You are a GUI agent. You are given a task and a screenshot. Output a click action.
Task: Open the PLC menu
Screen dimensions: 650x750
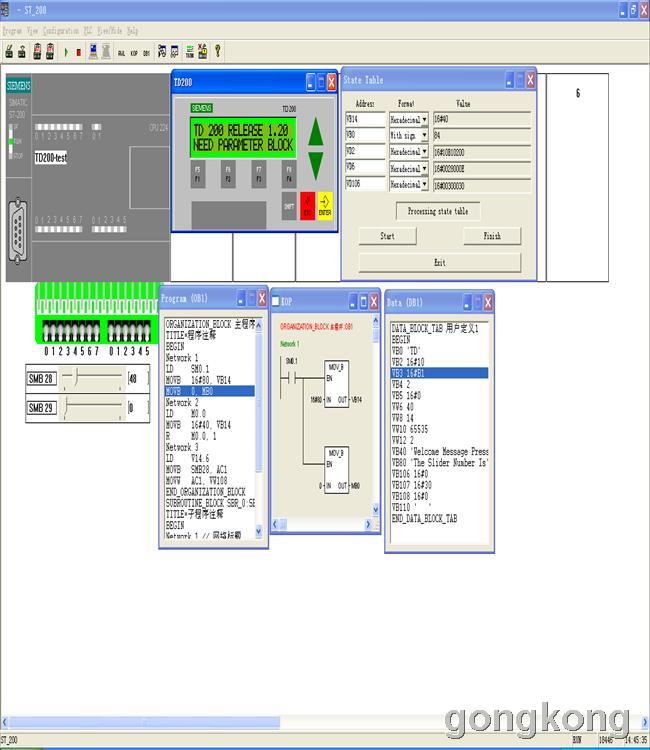pos(88,31)
